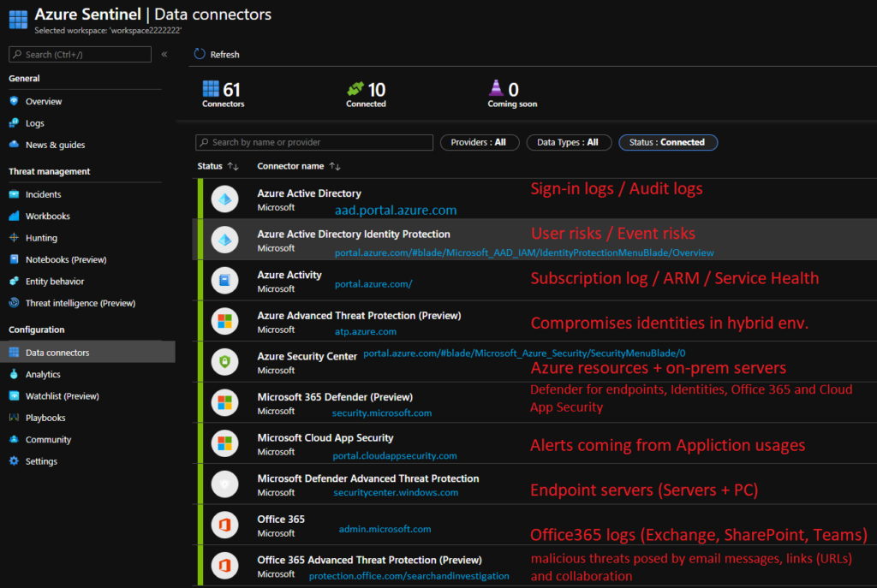Select the Azure Active Directory Identity Protection row icon
Viewport: 877px width, 588px height.
[225, 240]
